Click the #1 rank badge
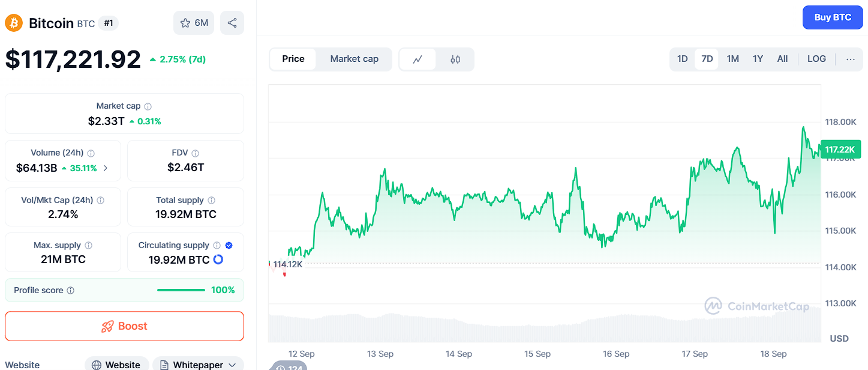This screenshot has width=868, height=370. coord(109,23)
